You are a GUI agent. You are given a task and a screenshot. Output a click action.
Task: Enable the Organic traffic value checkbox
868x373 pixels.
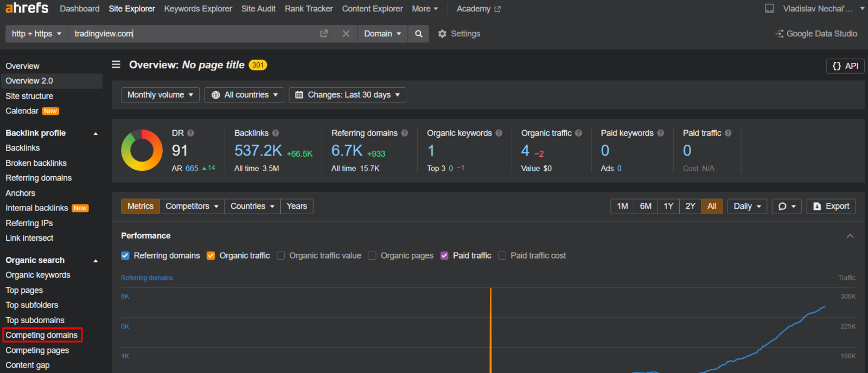280,255
